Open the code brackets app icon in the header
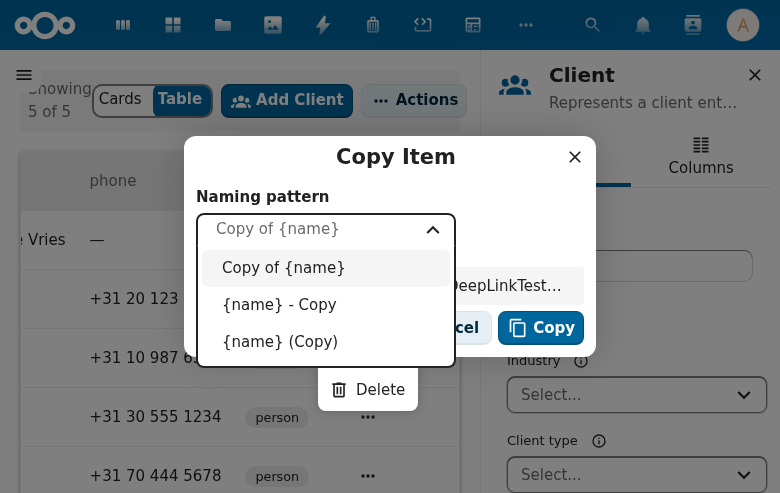Viewport: 780px width, 493px height. click(x=423, y=25)
